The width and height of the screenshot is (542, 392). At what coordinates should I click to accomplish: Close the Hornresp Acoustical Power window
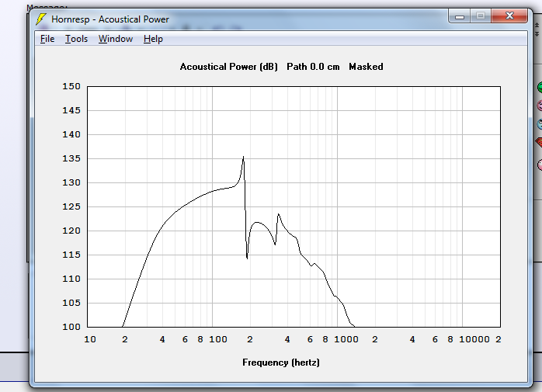tap(509, 16)
